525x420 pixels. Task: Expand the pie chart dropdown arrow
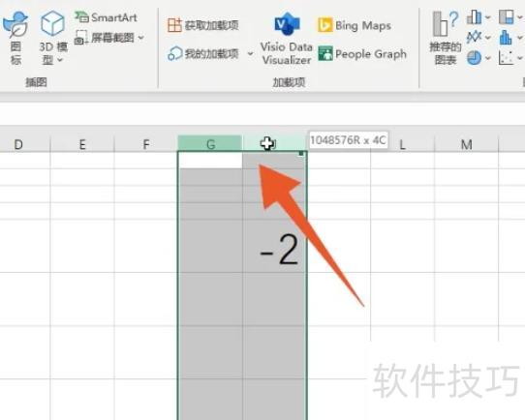point(487,58)
